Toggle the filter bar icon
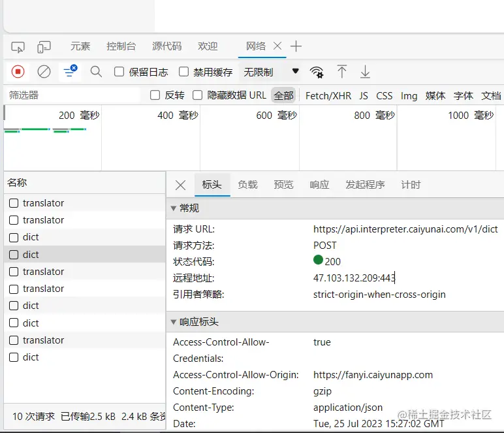This screenshot has width=504, height=433. [x=70, y=71]
